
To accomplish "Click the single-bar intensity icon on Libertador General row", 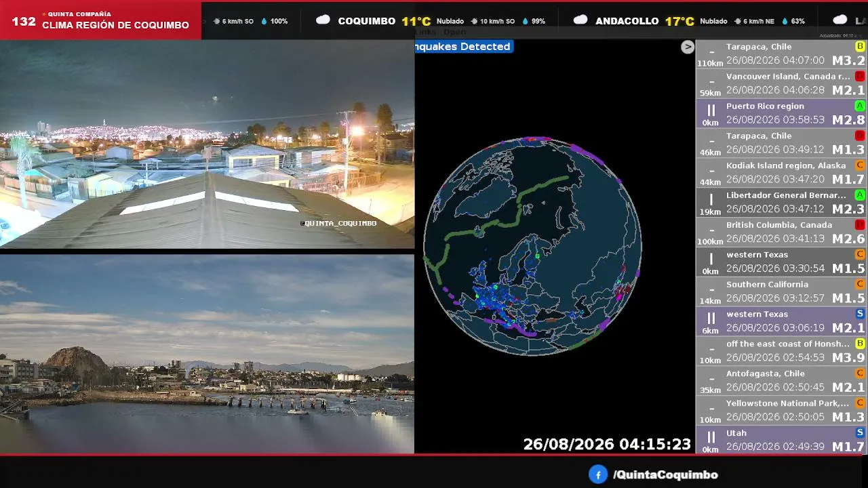I will tap(711, 199).
